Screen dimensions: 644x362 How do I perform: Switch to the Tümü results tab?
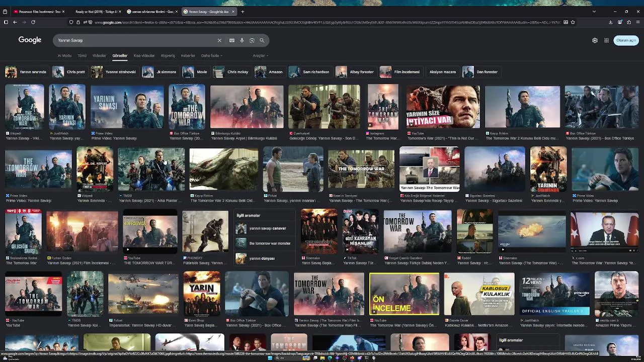pos(82,56)
